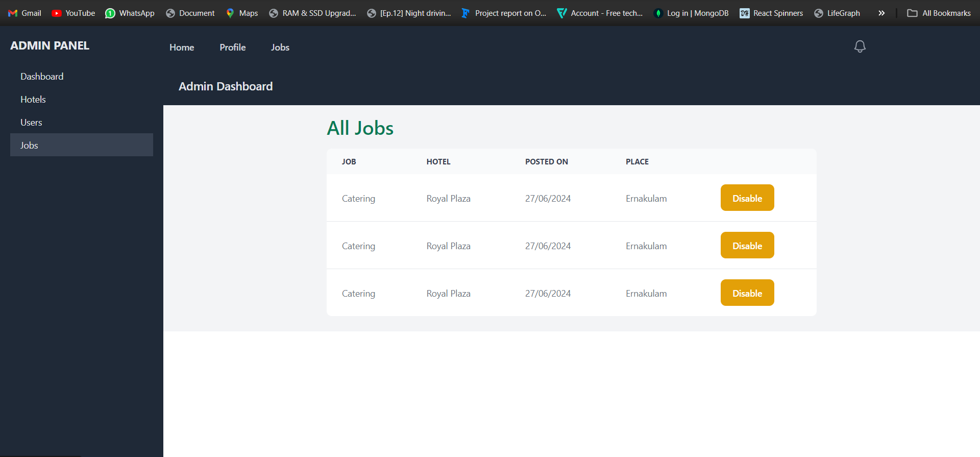
Task: Disable the second Catering job
Action: (747, 245)
